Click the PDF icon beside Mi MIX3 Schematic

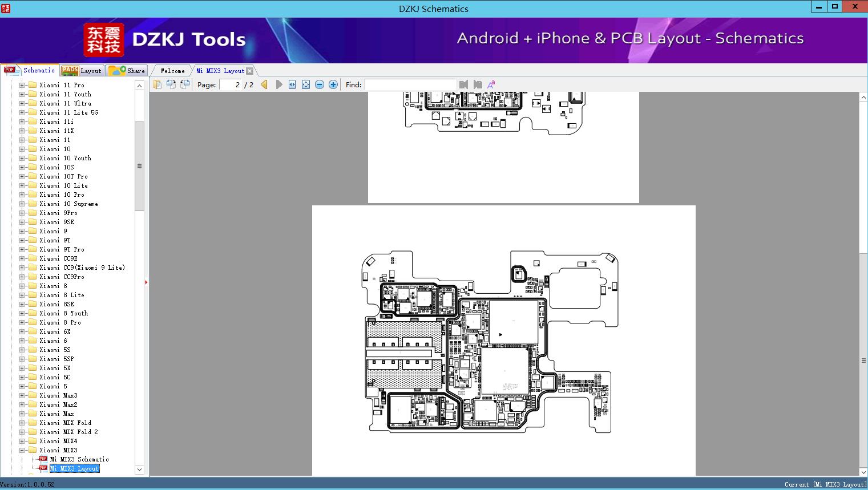coord(43,459)
